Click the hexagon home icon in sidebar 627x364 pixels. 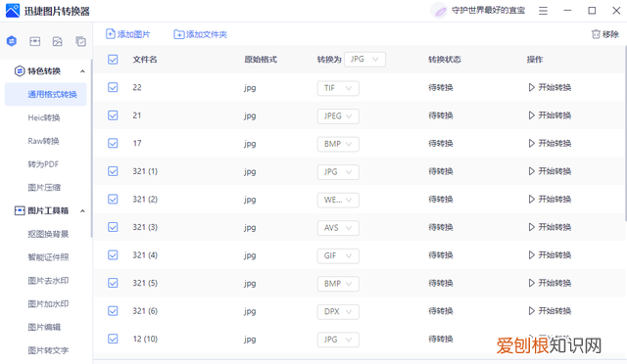click(x=12, y=41)
